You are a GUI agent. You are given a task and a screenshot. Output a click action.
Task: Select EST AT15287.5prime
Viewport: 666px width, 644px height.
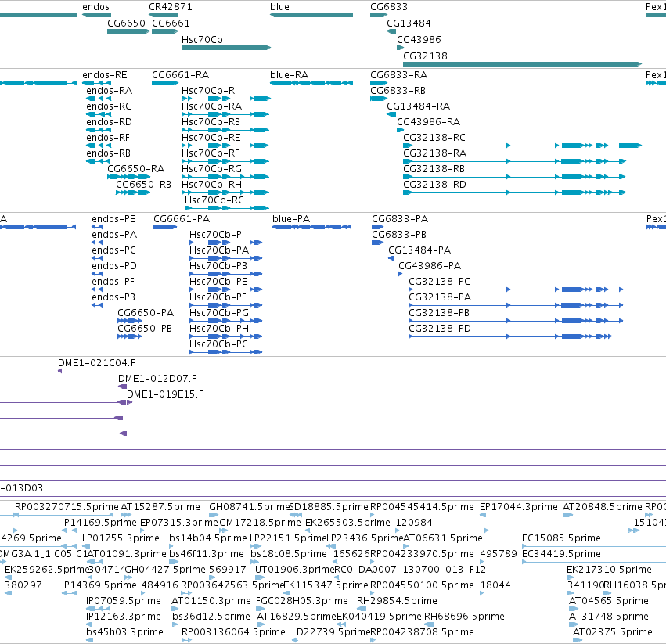click(160, 507)
